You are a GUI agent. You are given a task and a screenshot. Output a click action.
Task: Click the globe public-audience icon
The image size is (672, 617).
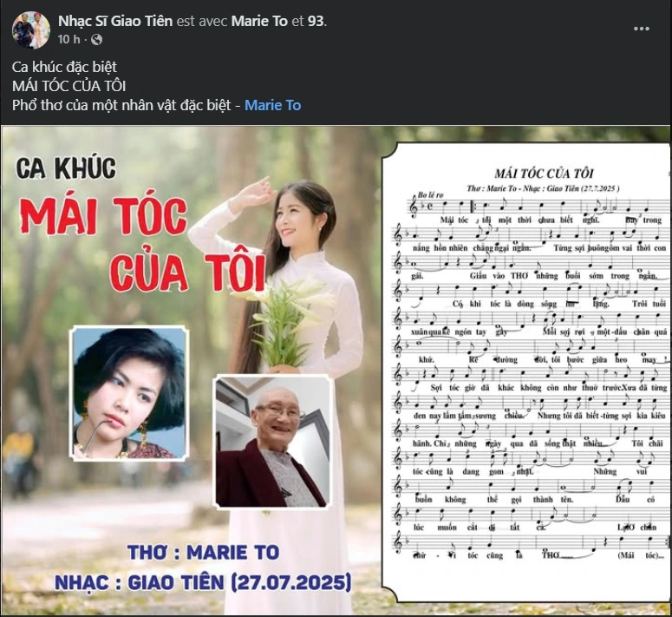97,39
